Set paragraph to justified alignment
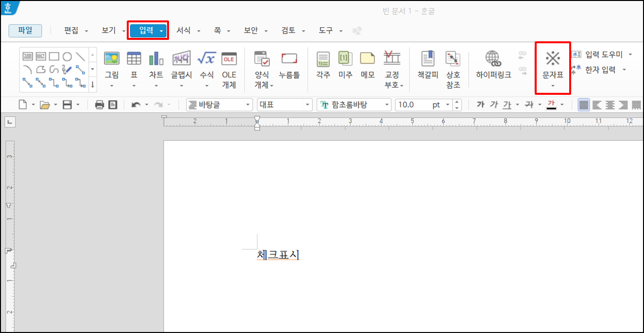644x333 pixels. [584, 105]
